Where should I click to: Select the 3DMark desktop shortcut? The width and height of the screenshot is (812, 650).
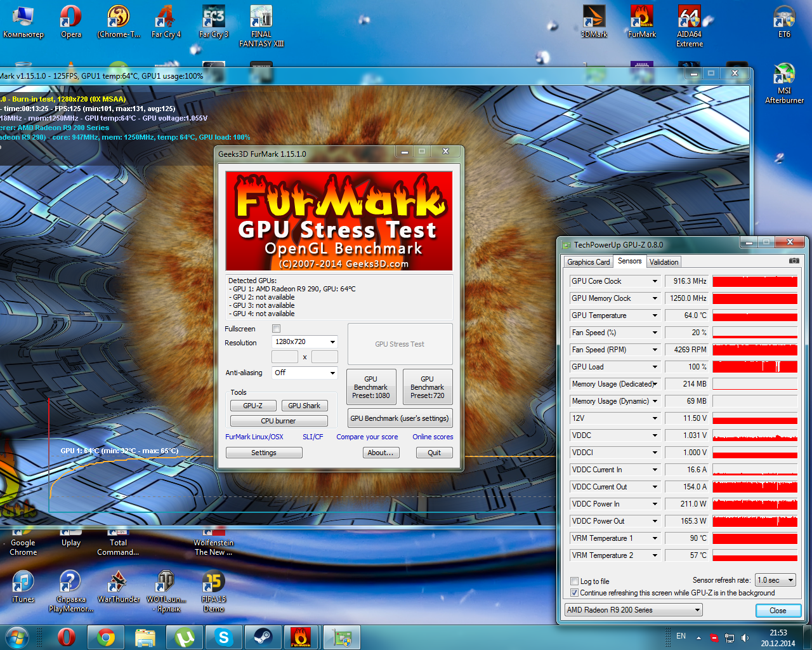click(x=594, y=22)
